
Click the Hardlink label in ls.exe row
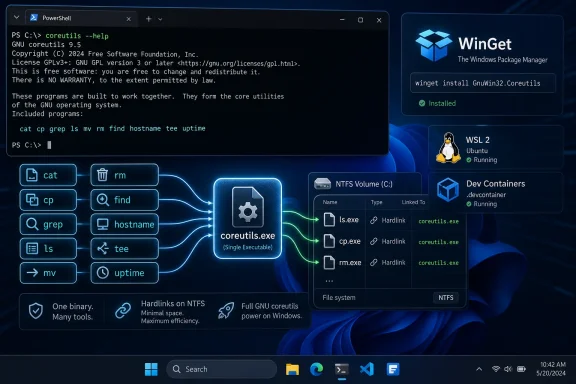[393, 220]
